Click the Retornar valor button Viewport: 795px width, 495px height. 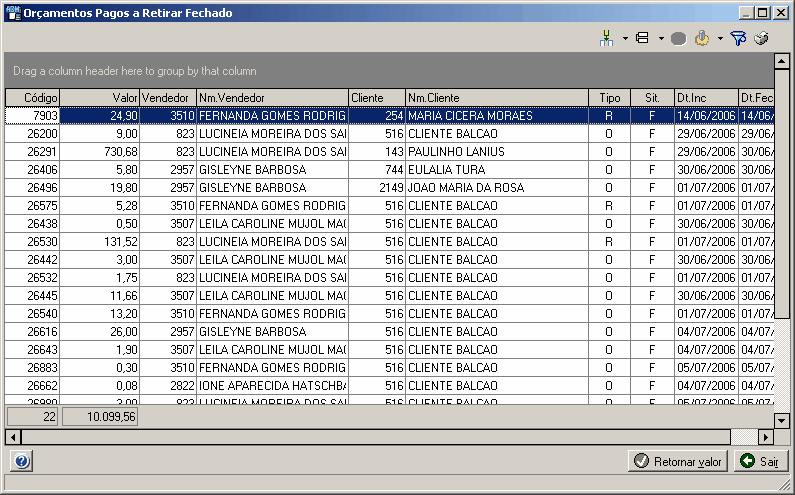(678, 461)
